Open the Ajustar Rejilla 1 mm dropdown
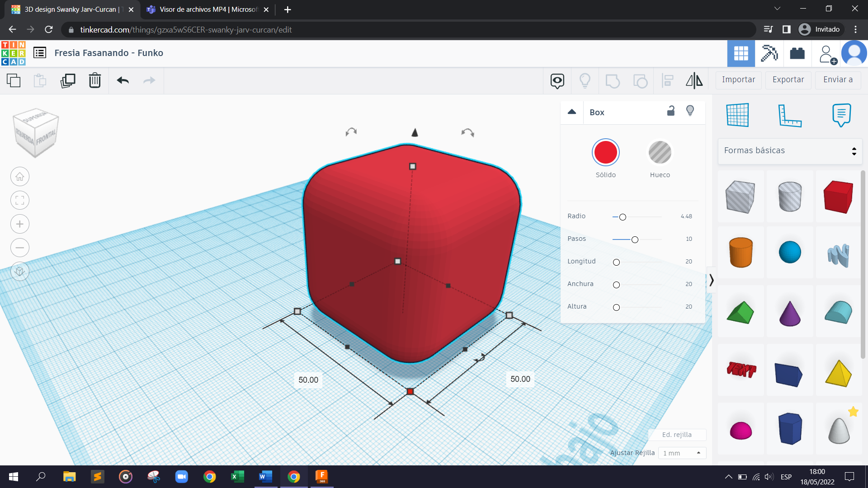 pos(682,453)
